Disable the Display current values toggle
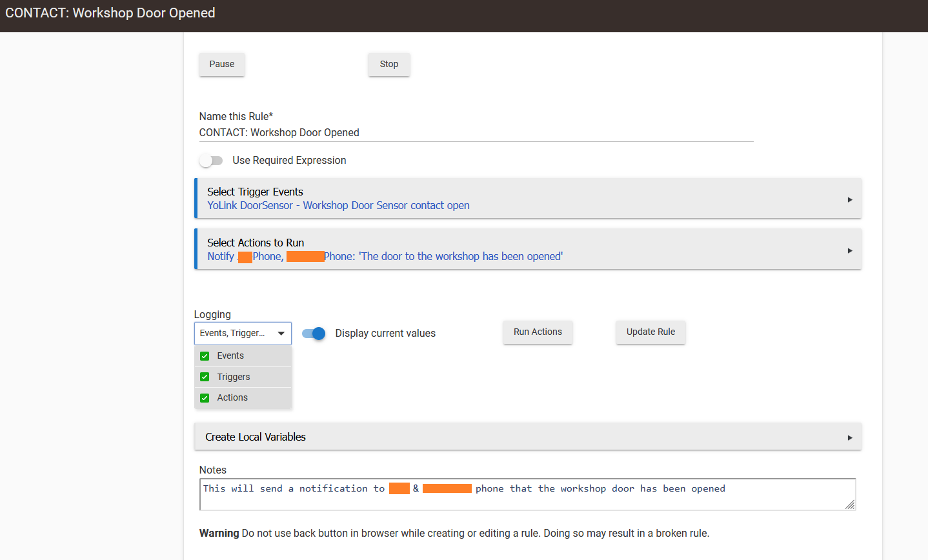 pyautogui.click(x=313, y=334)
